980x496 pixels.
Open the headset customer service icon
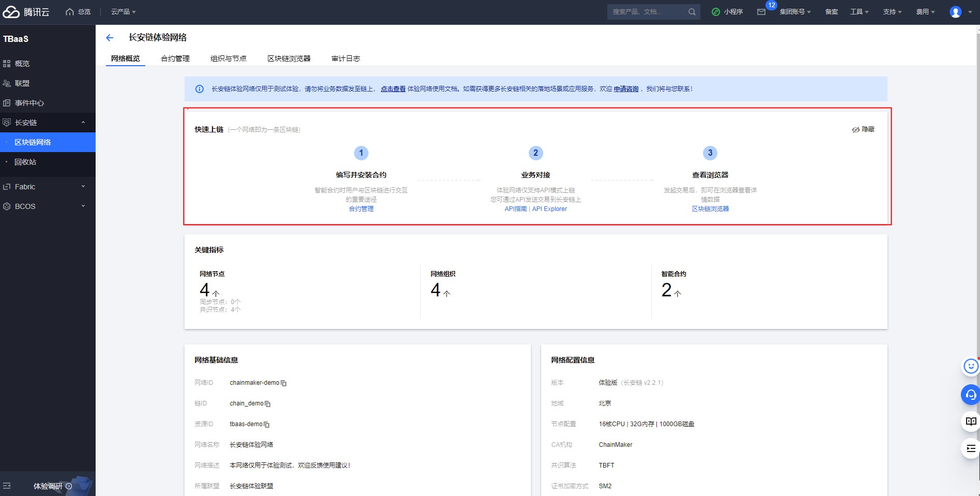[x=971, y=395]
